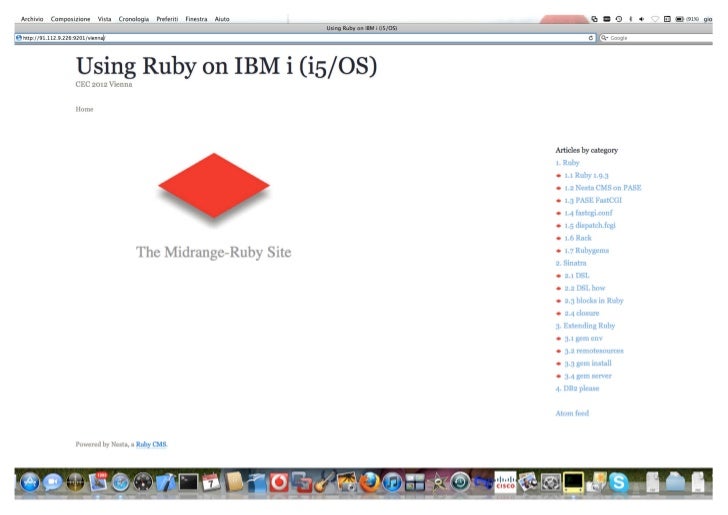Open iMovie star icon in dock

pos(438,483)
